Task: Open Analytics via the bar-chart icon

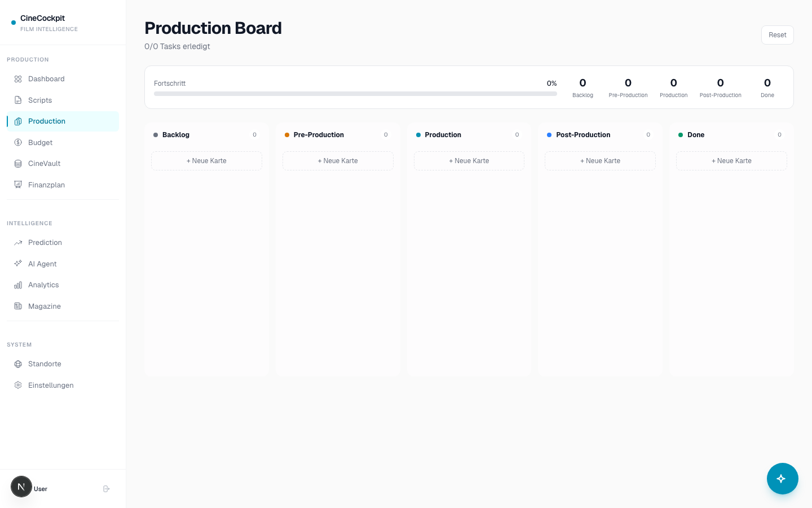Action: [17, 285]
